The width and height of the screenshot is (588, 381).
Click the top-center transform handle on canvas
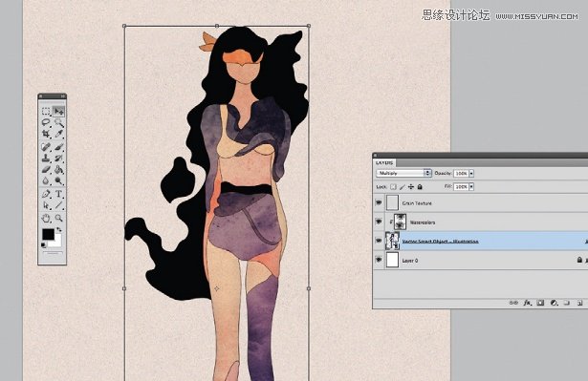[217, 26]
